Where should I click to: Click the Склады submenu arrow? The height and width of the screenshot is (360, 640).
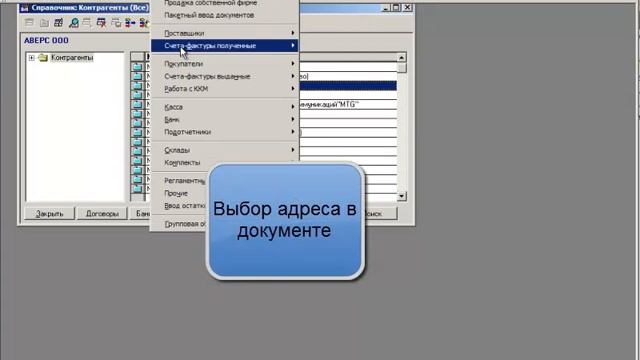[293, 150]
